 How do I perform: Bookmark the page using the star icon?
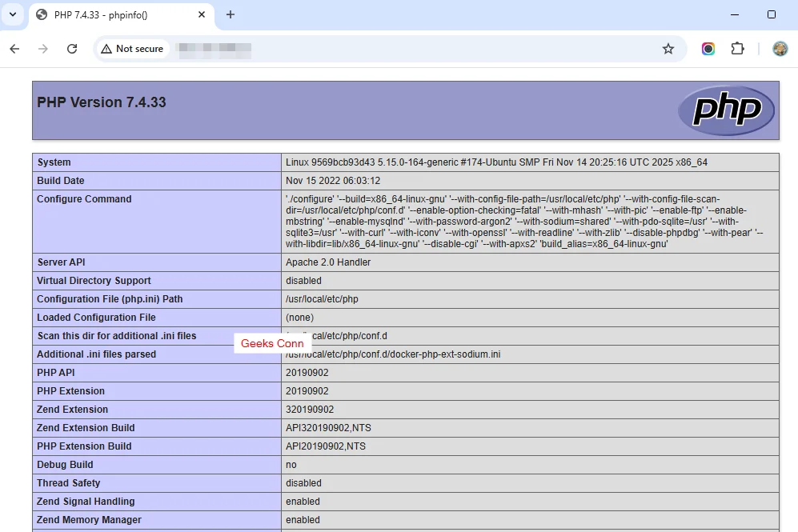click(668, 49)
